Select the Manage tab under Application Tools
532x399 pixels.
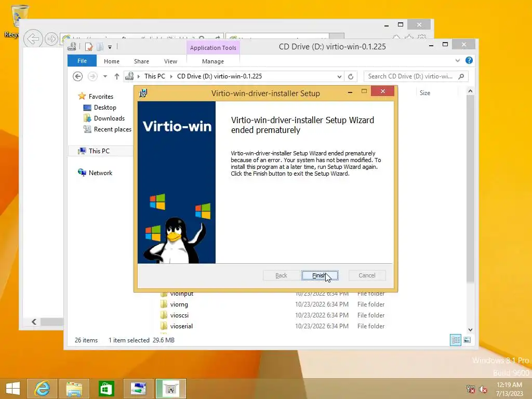[x=212, y=61]
